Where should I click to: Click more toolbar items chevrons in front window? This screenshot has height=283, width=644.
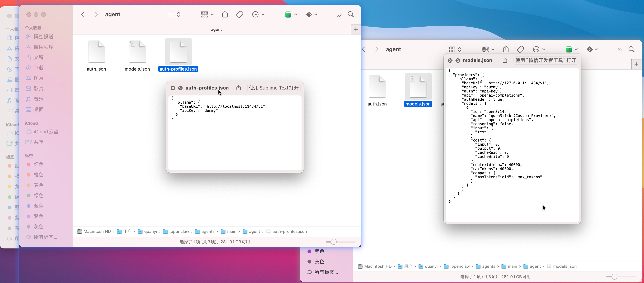click(339, 14)
